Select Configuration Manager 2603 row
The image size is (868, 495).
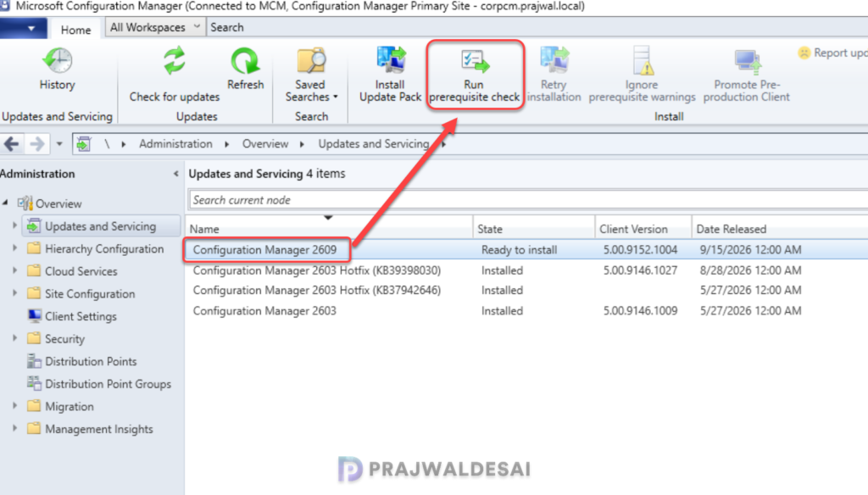point(526,310)
